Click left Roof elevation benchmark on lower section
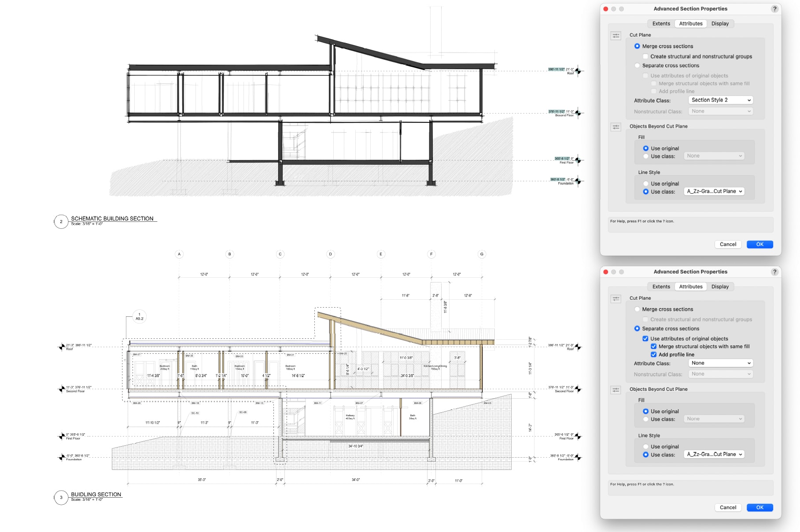The image size is (800, 532). [61, 347]
